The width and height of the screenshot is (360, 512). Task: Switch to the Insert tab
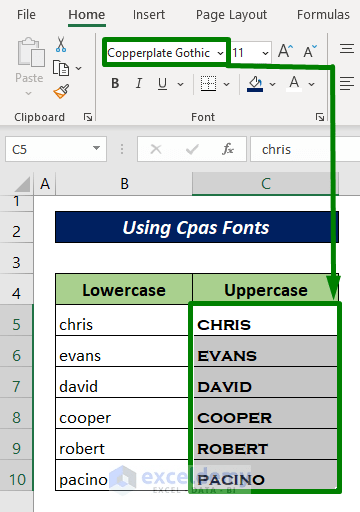(149, 15)
